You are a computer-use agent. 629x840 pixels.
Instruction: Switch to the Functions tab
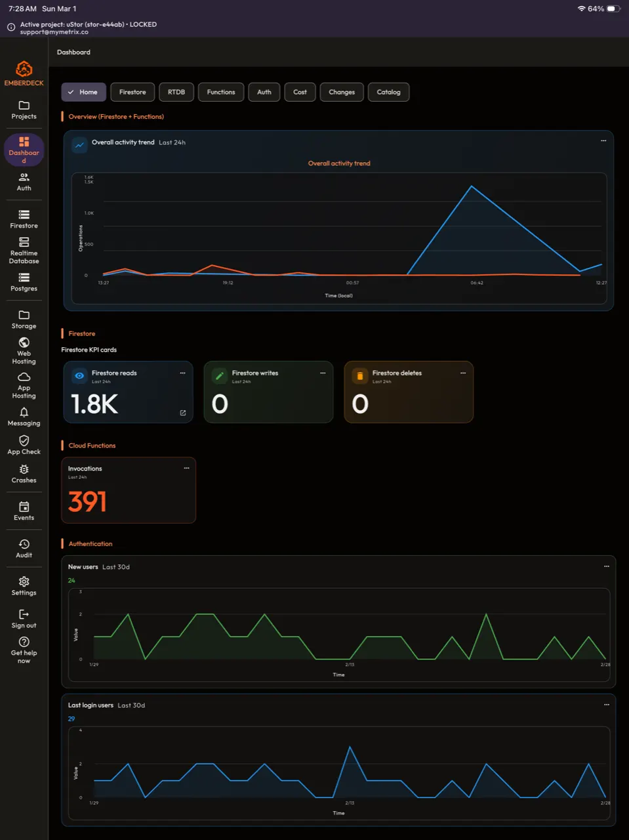(x=220, y=92)
